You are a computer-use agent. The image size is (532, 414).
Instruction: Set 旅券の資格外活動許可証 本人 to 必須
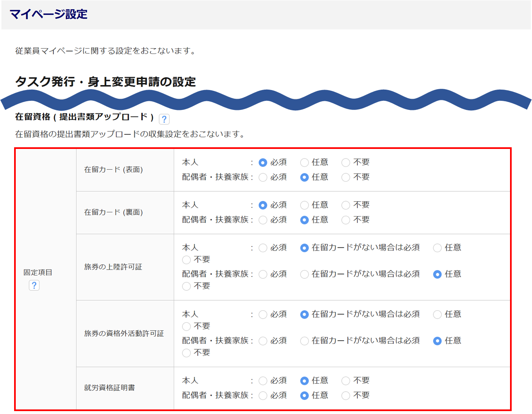point(263,314)
